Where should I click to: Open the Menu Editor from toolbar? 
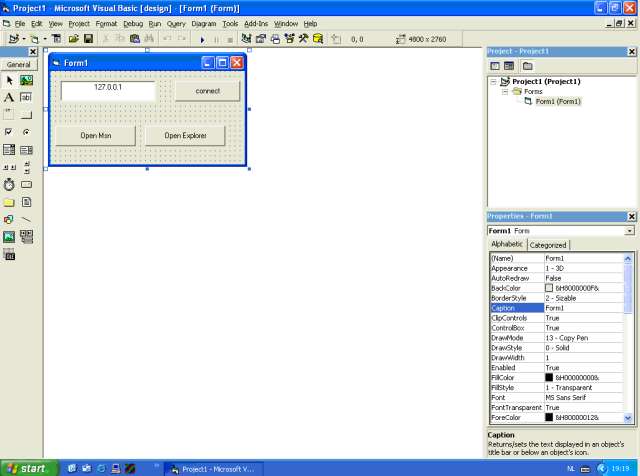coord(57,39)
